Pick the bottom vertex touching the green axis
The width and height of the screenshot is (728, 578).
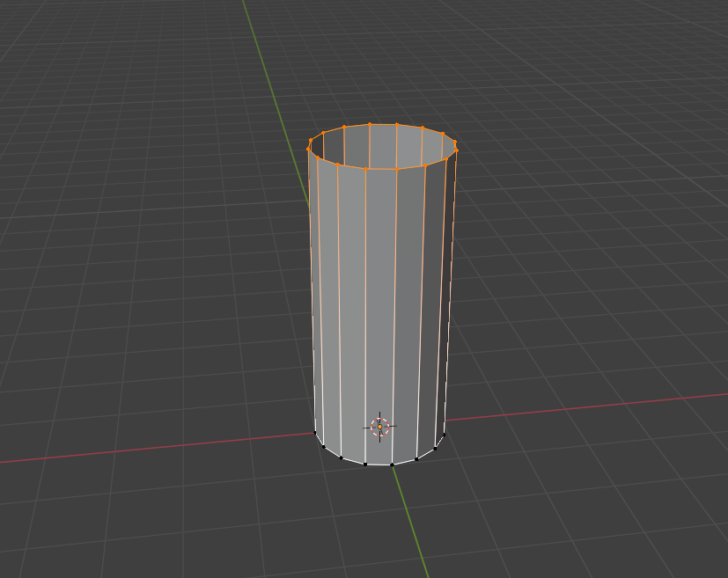(392, 465)
